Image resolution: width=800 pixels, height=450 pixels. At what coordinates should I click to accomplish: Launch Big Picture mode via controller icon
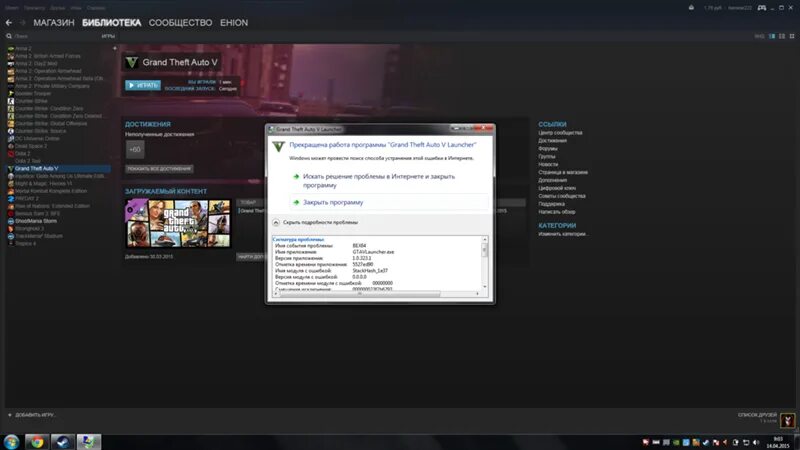click(761, 8)
